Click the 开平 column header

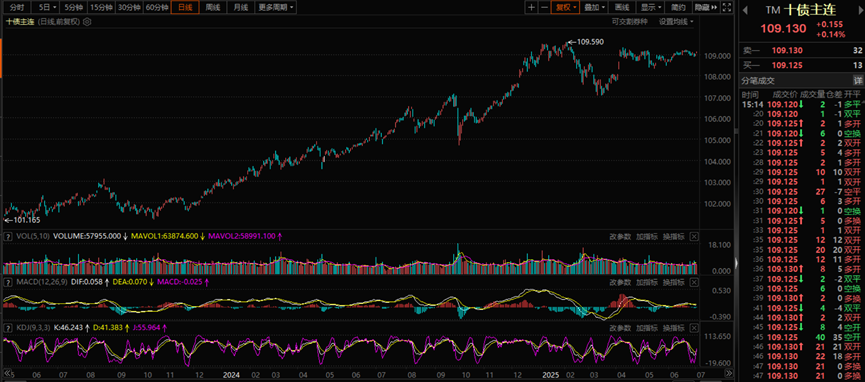[x=852, y=94]
